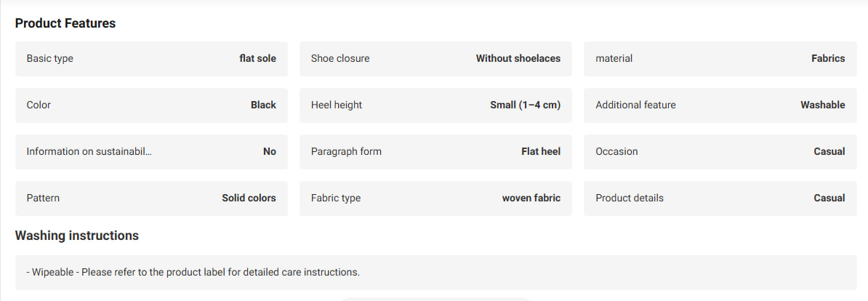Viewport: 868px width, 301px height.
Task: Click the Occasion Casual feature row
Action: [720, 152]
